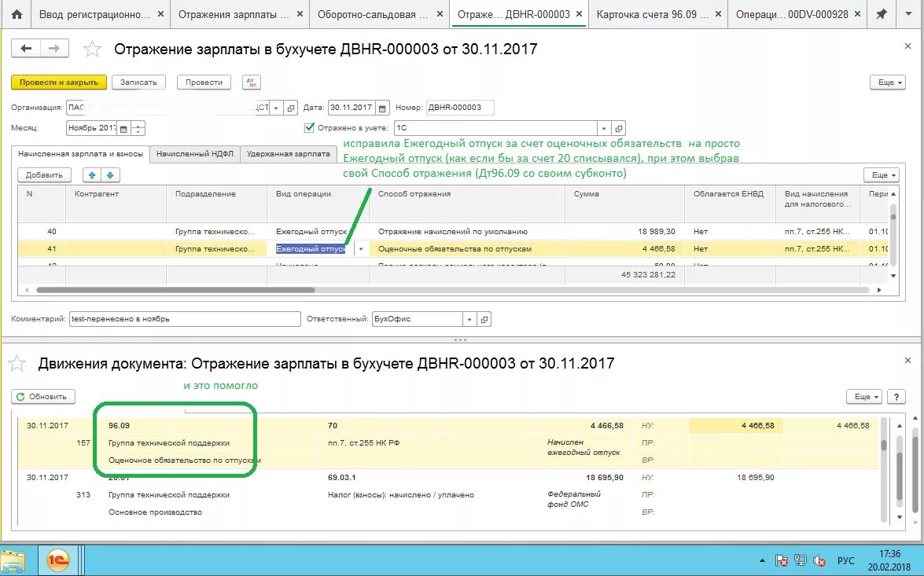
Task: Expand the Вид операции dropdown in row 41
Action: [359, 248]
